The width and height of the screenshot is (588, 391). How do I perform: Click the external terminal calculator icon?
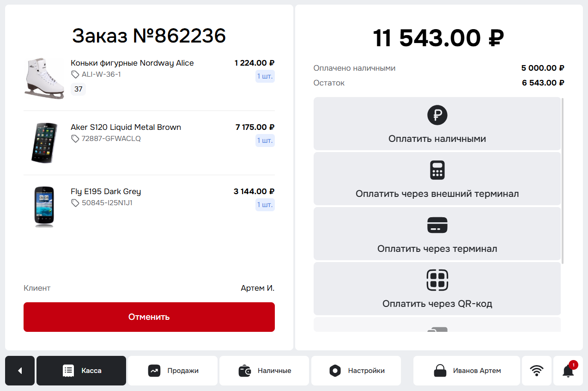click(437, 170)
